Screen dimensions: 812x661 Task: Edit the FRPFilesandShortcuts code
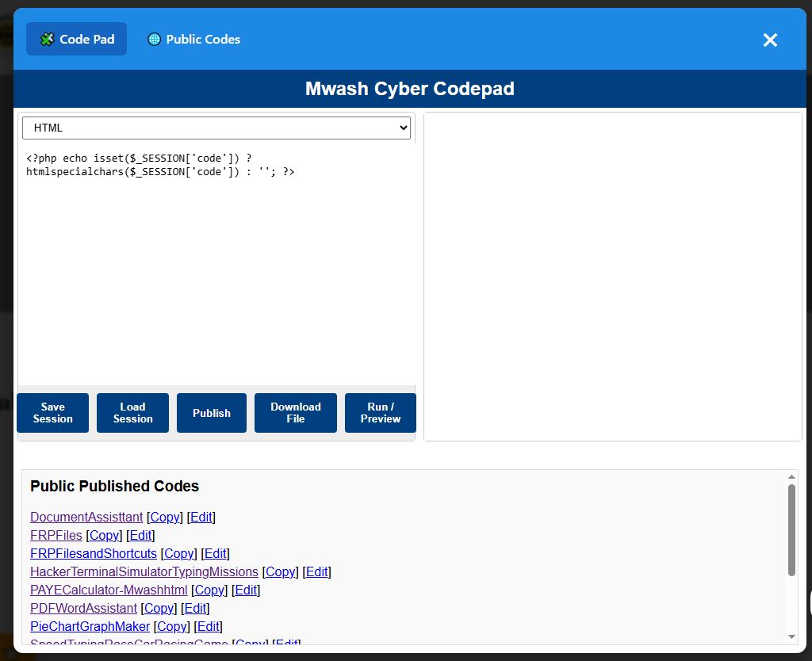tap(215, 553)
